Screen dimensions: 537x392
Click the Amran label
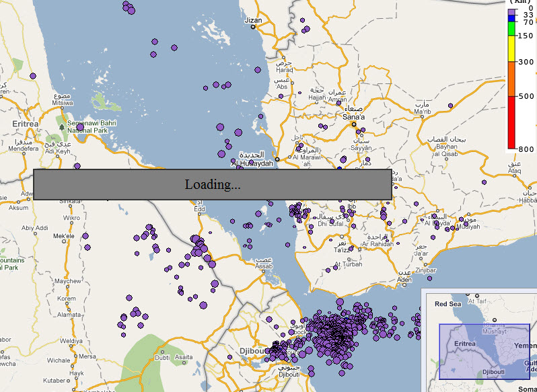pos(337,100)
